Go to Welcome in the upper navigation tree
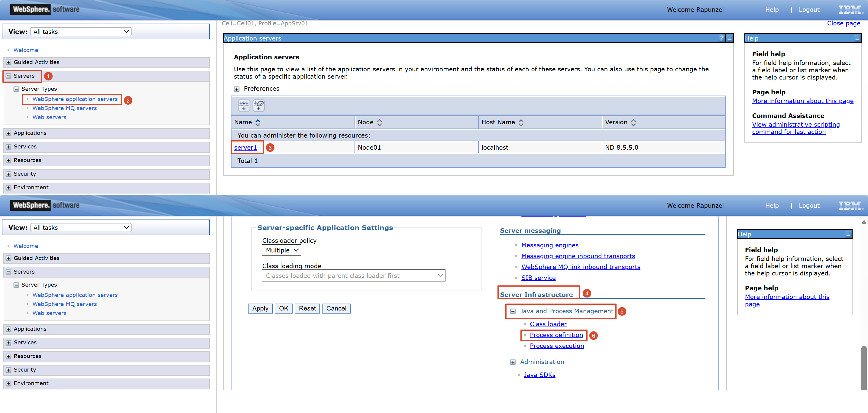 coord(26,50)
